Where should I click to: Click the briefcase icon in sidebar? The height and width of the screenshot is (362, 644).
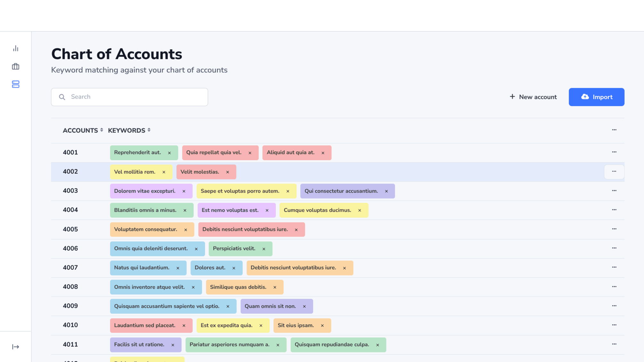click(x=16, y=66)
